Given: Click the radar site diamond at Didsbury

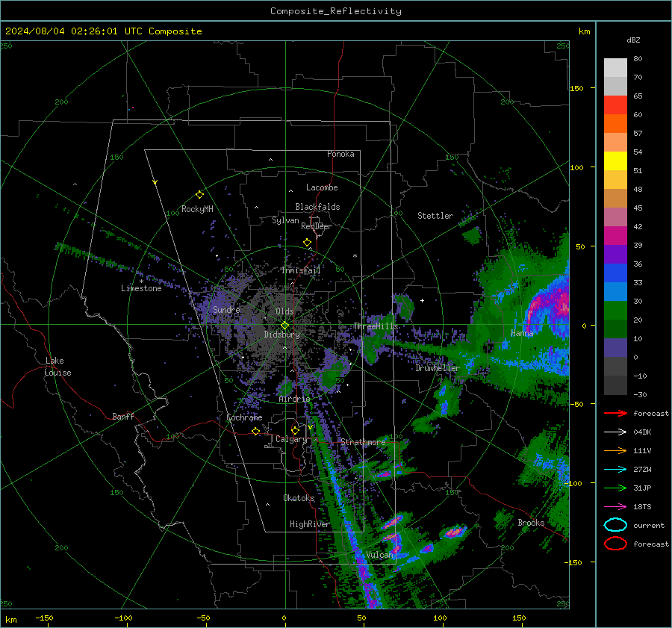Looking at the screenshot, I should pyautogui.click(x=284, y=326).
